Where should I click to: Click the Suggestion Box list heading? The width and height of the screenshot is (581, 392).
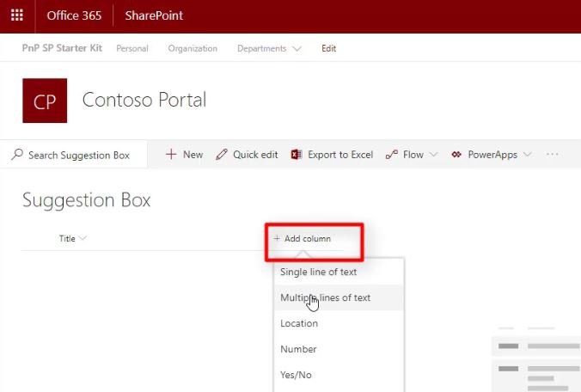point(86,200)
